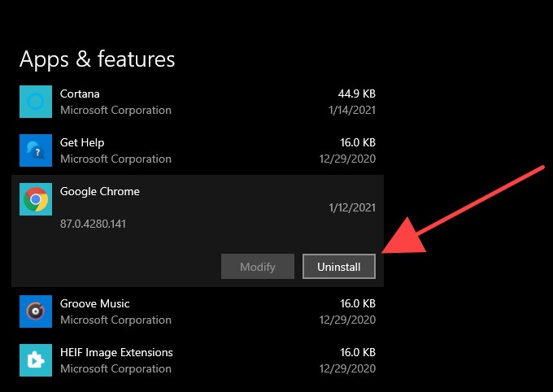
Task: Click the Apps & features heading
Action: click(97, 59)
